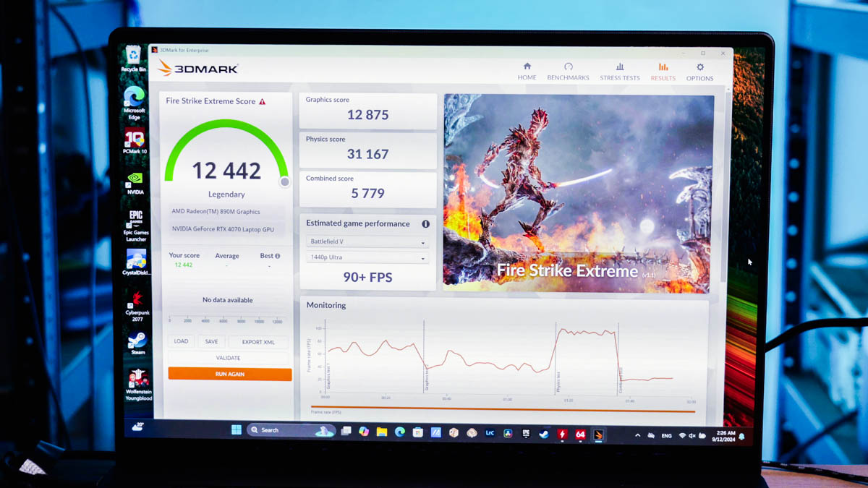868x488 pixels.
Task: Click the ENG language indicator
Action: pos(667,436)
